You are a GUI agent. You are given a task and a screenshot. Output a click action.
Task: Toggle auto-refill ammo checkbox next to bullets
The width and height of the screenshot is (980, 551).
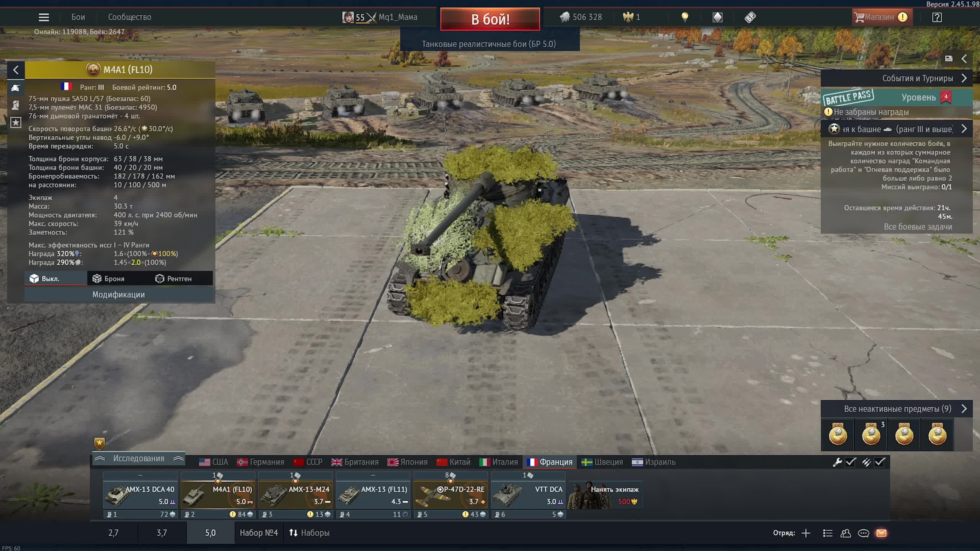point(880,462)
